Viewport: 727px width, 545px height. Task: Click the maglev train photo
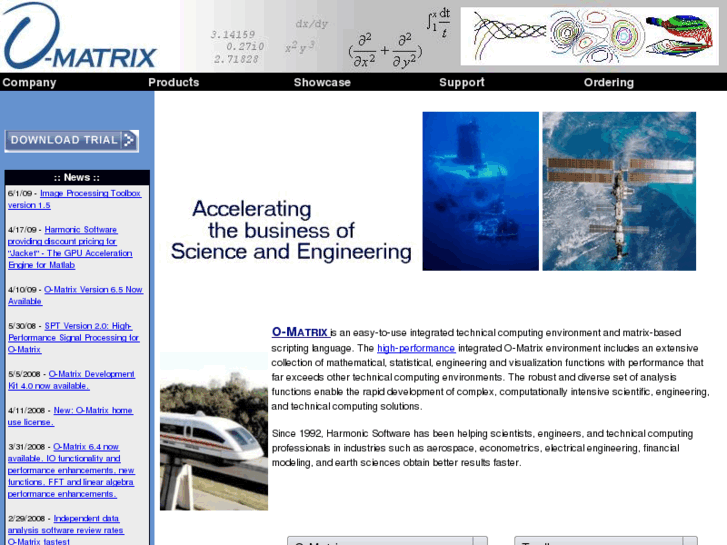pos(214,431)
